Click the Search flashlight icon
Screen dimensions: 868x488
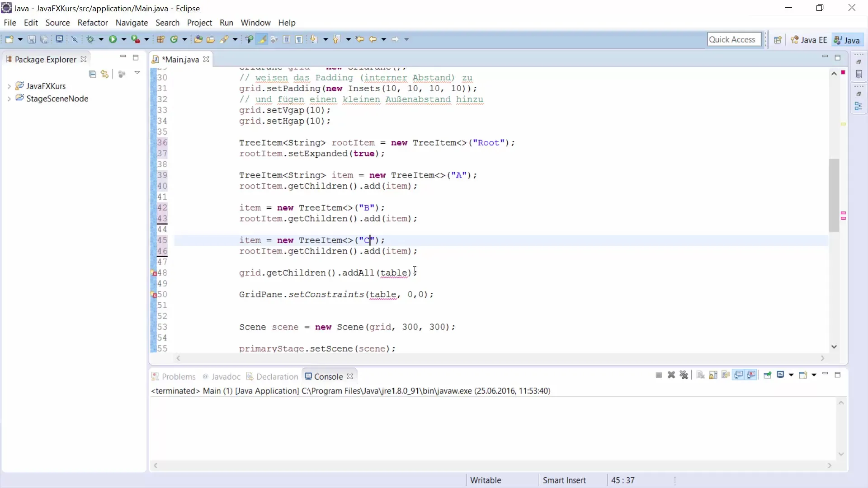(x=224, y=39)
